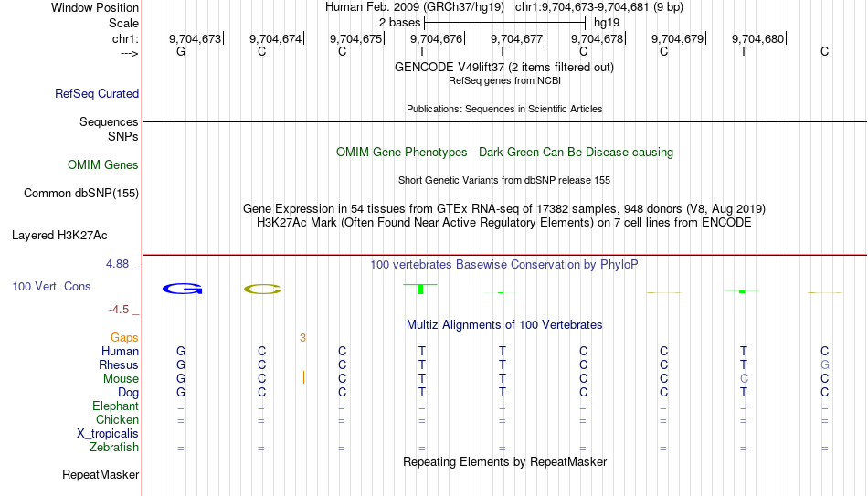The height and width of the screenshot is (496, 868).
Task: Click 100 vertebrates Basewise Conservation by PhyloP title
Action: [x=504, y=265]
